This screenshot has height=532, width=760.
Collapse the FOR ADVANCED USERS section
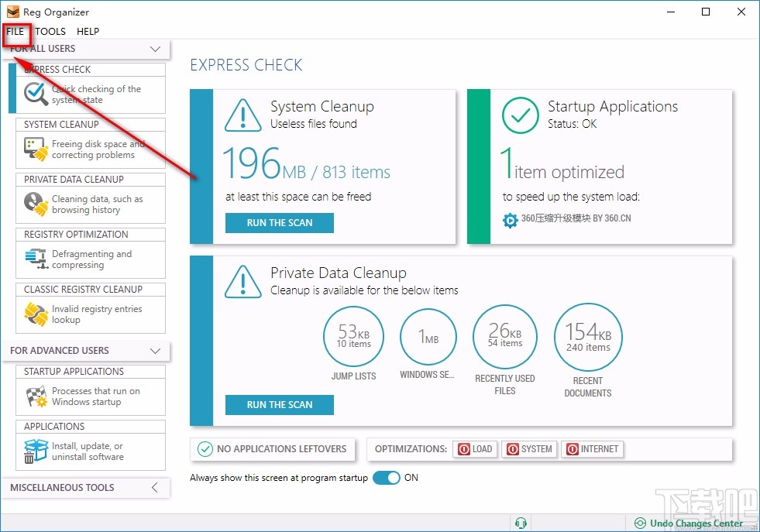155,351
